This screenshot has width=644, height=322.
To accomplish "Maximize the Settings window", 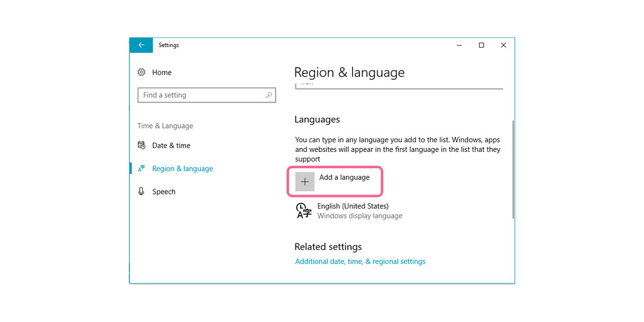I will click(481, 45).
